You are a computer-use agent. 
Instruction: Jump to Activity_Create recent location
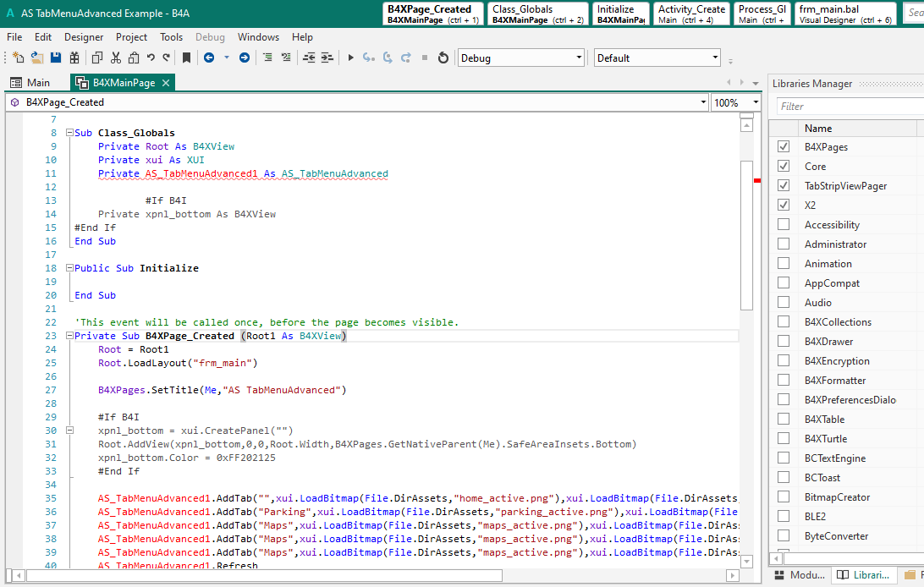691,14
